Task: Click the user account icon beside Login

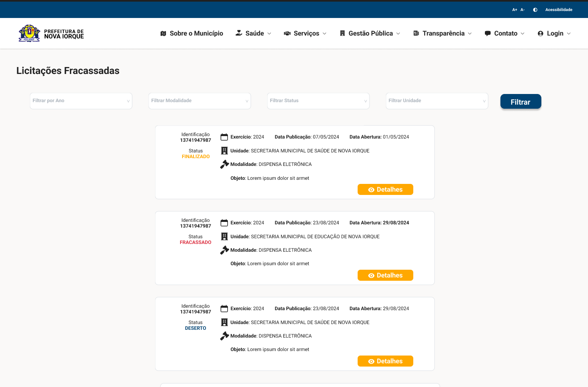Action: (x=541, y=34)
